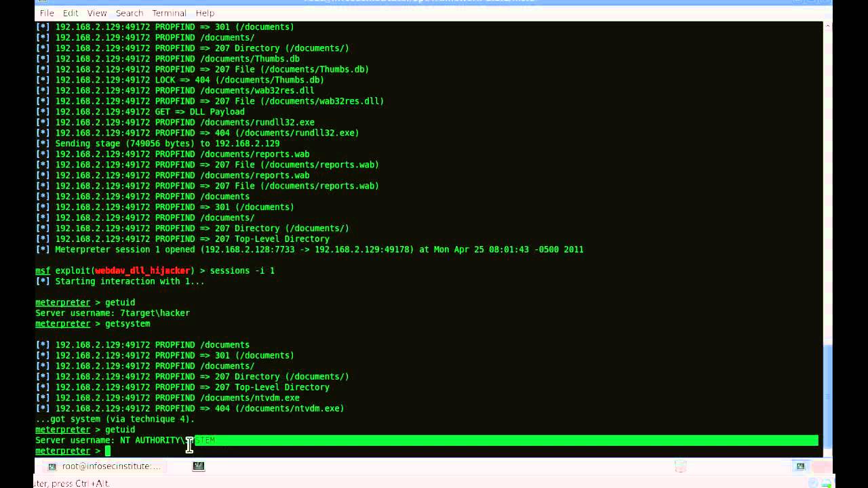
Task: Click 'LOCK => 404 (/documents/Thumbs.db)' line
Action: [x=180, y=80]
